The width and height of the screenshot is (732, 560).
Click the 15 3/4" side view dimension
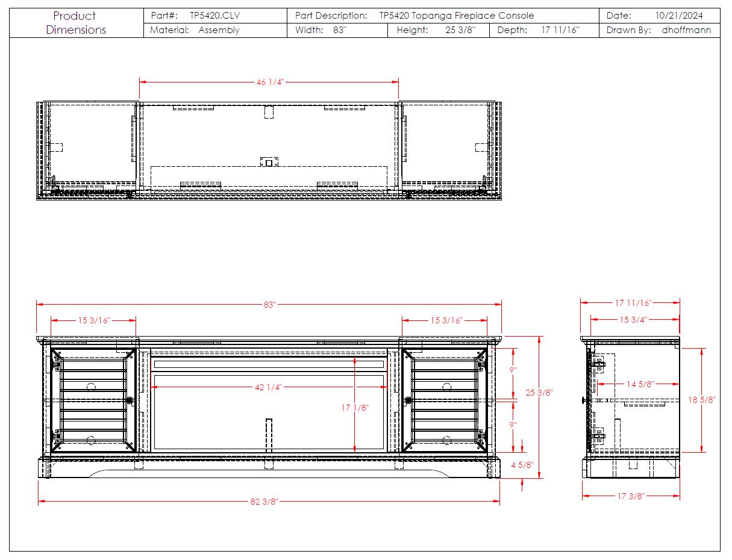click(x=633, y=320)
